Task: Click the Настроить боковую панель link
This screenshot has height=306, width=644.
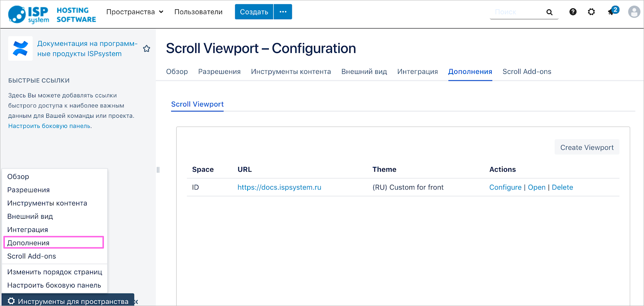Action: (50, 126)
